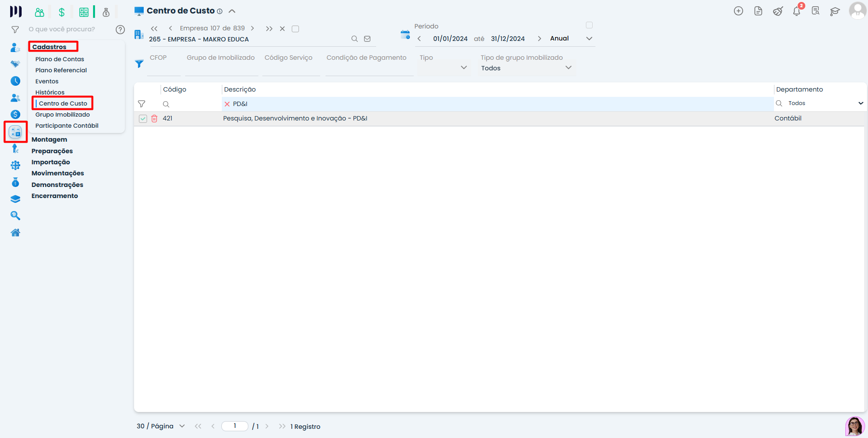Open the home icon in left sidebar
This screenshot has height=438, width=868.
pos(15,233)
